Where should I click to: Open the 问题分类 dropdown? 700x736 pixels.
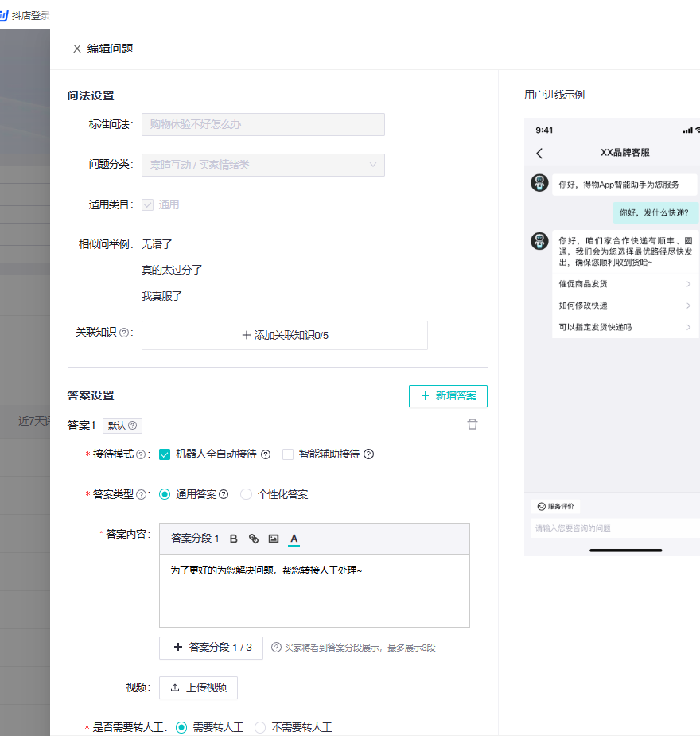tap(263, 166)
